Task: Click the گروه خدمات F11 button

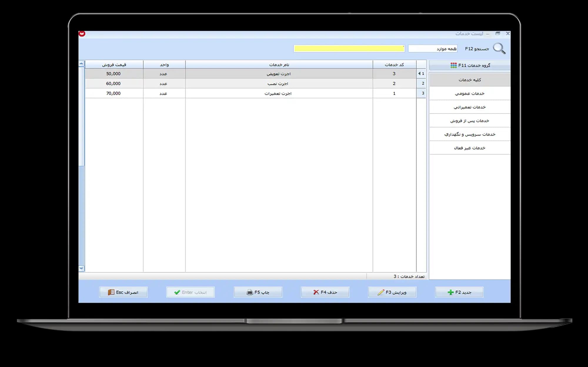Action: click(470, 65)
